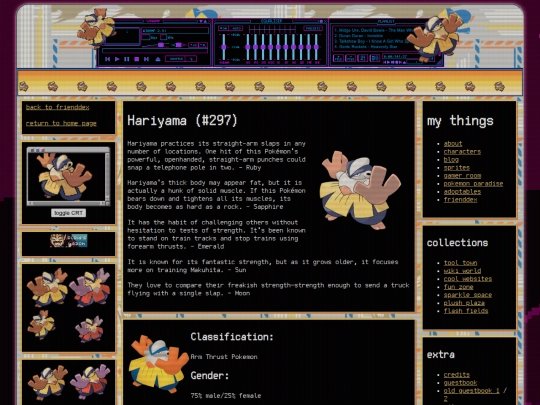Open the 'credits' link under extra

pyautogui.click(x=457, y=375)
